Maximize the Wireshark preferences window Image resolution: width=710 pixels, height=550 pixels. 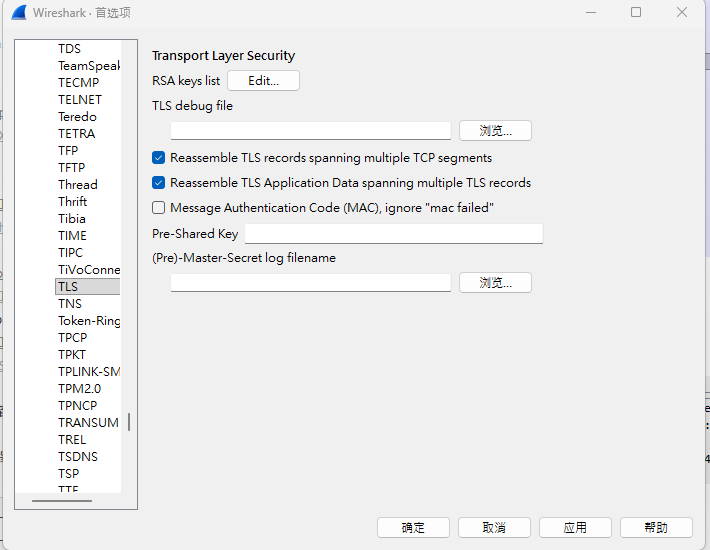pos(636,12)
